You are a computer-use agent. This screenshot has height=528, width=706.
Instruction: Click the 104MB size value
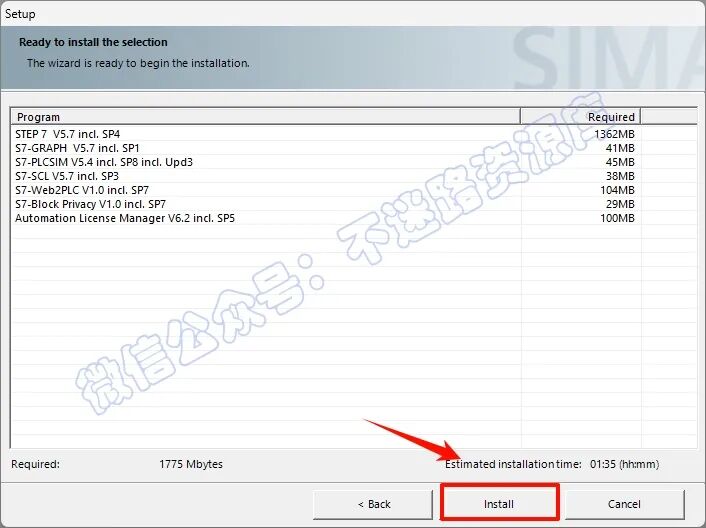point(617,190)
